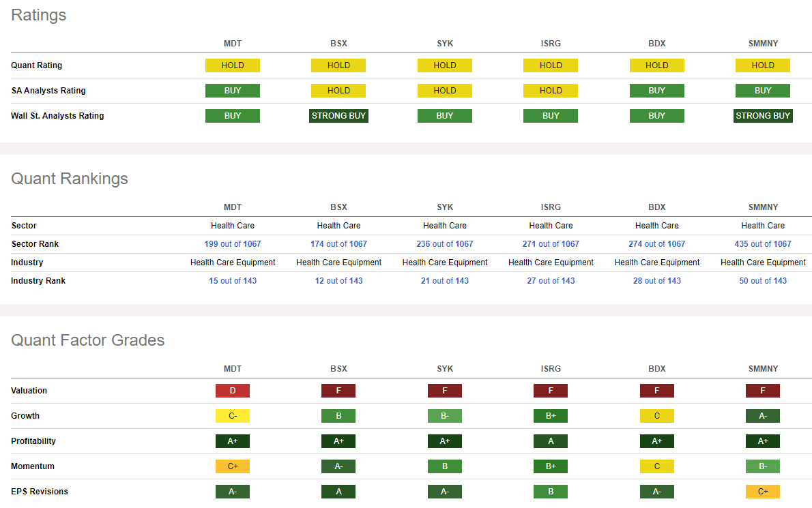Viewport: 812px width, 508px height.
Task: Click industry rank 28 out of 143
Action: click(656, 281)
